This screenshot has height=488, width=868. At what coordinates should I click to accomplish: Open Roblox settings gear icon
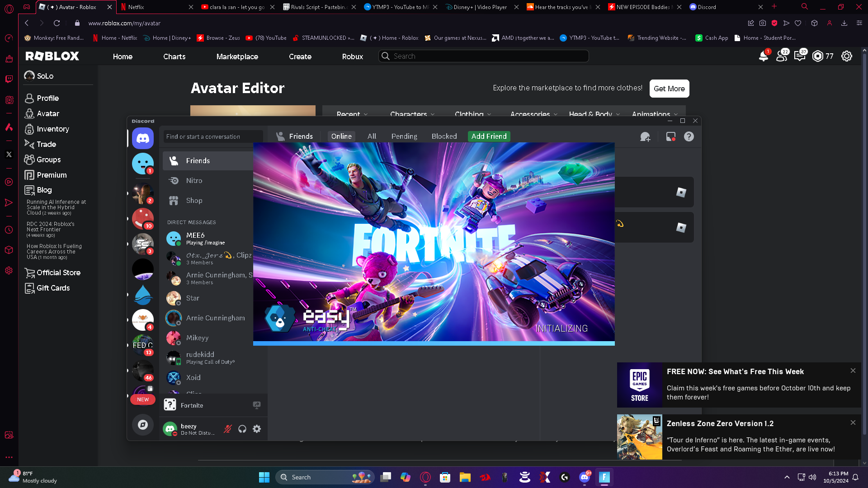tap(846, 56)
